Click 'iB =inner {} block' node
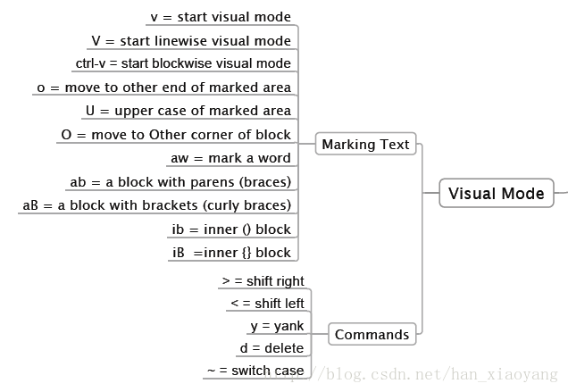This screenshot has height=392, width=568. click(231, 253)
